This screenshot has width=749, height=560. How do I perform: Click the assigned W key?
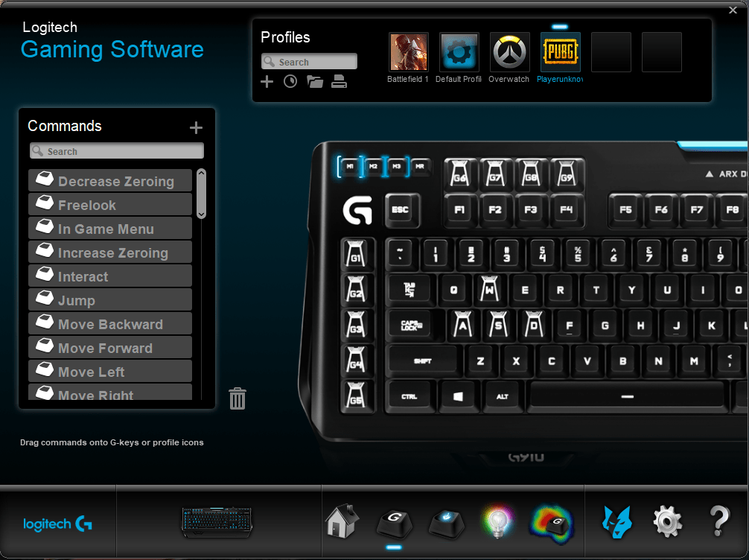point(490,289)
